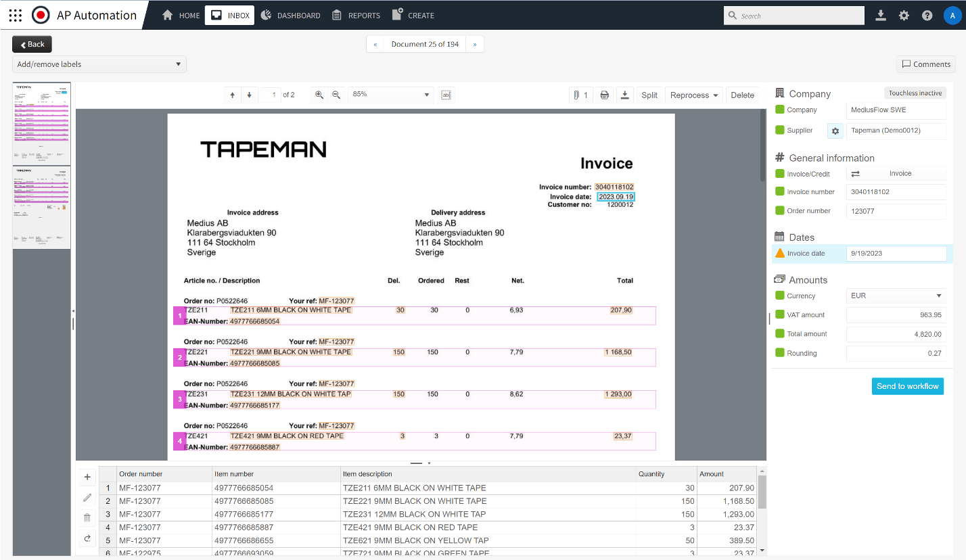
Task: Open the REPORTS section
Action: click(356, 15)
